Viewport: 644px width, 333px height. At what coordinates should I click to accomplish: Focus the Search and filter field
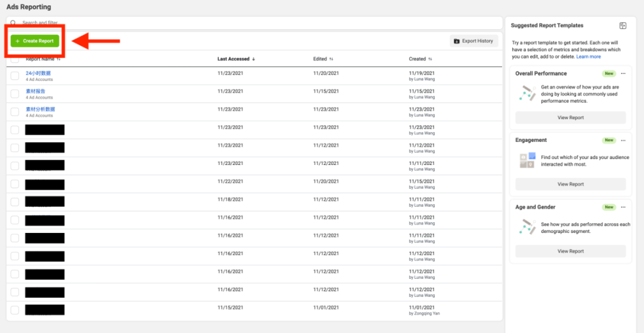254,23
